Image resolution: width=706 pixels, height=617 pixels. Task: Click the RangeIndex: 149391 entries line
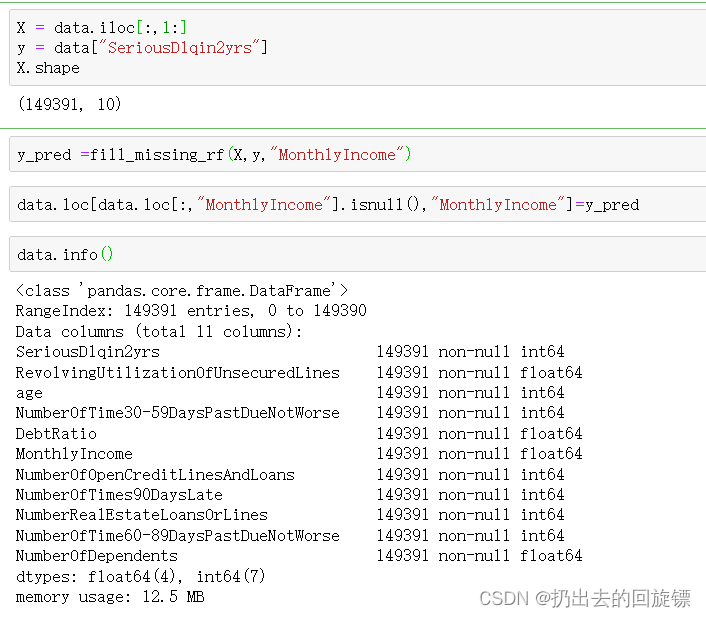(191, 310)
